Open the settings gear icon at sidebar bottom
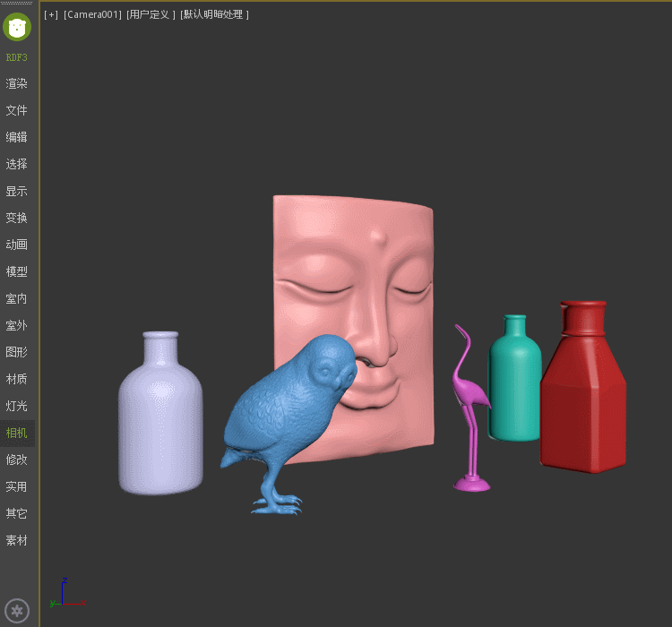This screenshot has height=627, width=672. [x=17, y=611]
